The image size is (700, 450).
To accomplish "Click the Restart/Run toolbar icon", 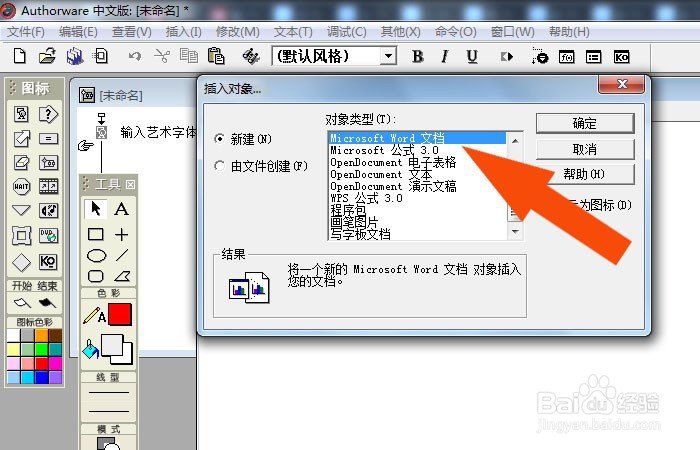I will [507, 57].
